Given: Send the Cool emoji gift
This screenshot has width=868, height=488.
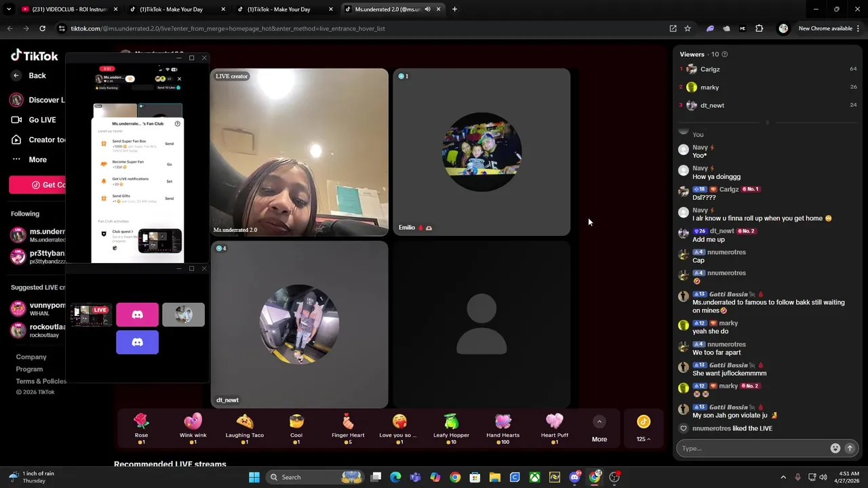Looking at the screenshot, I should tap(296, 428).
